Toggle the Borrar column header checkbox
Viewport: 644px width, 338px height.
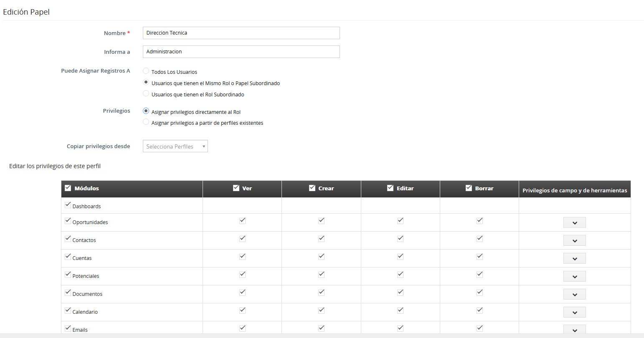pos(469,188)
